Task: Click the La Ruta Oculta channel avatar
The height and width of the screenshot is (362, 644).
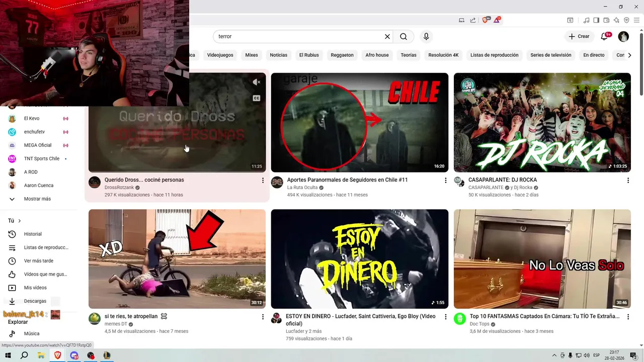Action: point(277,182)
